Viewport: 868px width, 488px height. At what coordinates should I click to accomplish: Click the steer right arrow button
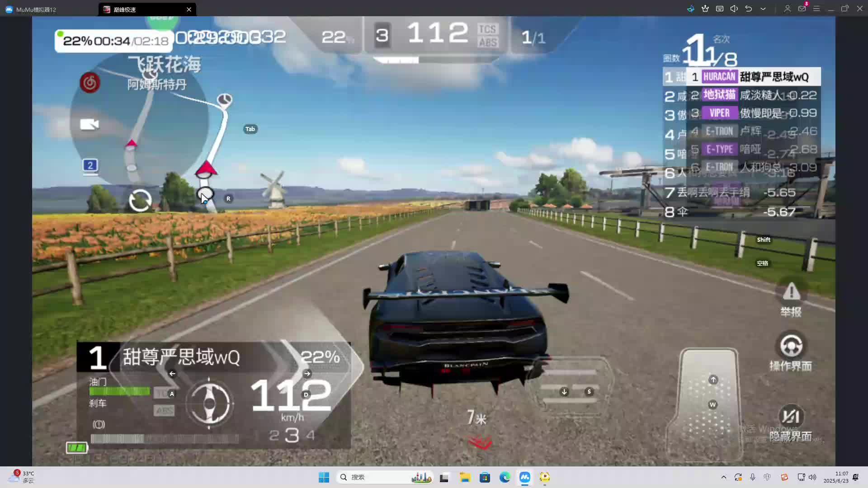(x=307, y=374)
